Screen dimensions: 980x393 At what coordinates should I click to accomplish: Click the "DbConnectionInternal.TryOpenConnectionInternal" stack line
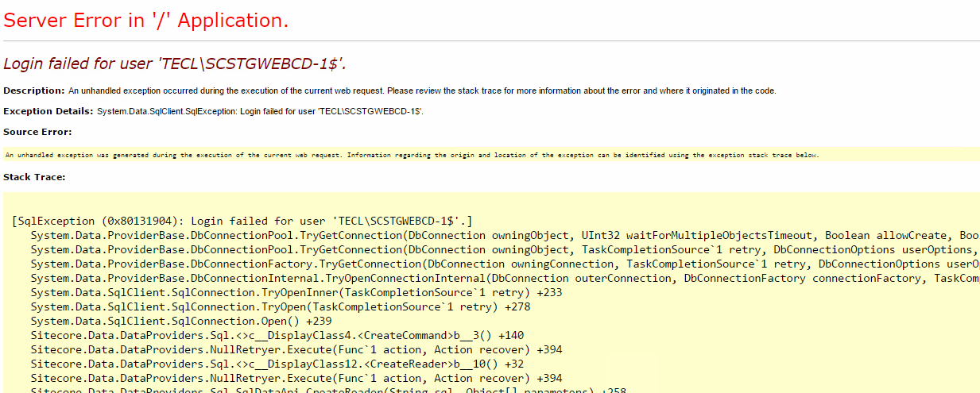(x=505, y=279)
